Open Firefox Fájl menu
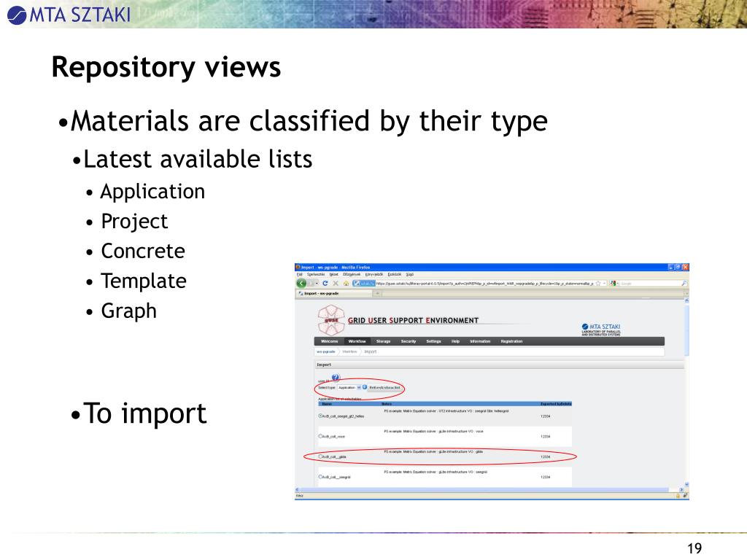 pos(300,274)
